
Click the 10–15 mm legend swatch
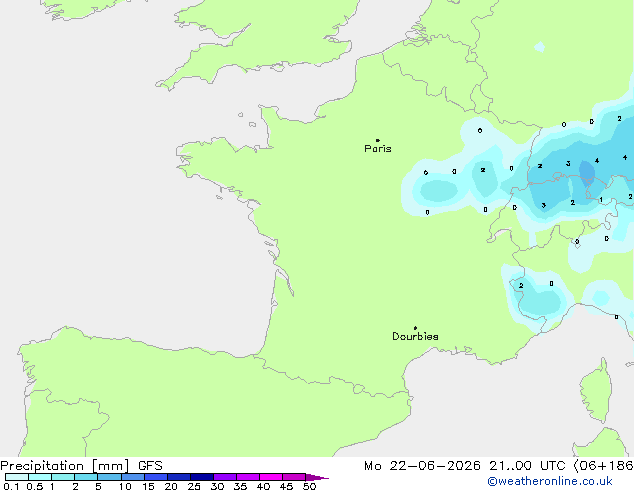(133, 477)
